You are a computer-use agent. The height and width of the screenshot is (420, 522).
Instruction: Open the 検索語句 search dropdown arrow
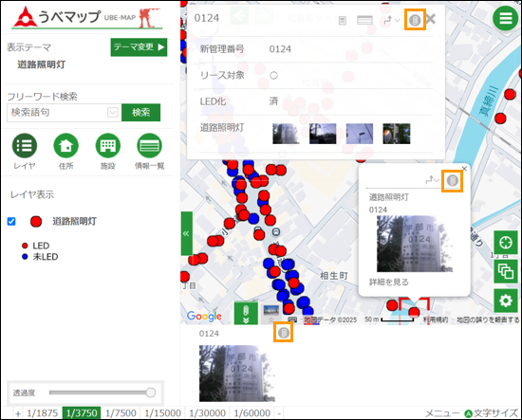tap(113, 113)
